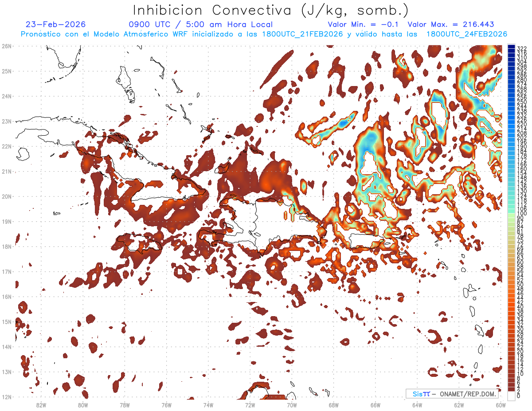Click the 72W longitude label
532x411 pixels.
(250, 405)
